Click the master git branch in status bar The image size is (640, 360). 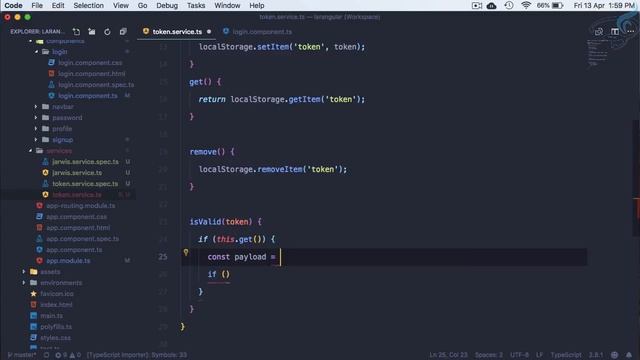(x=22, y=355)
